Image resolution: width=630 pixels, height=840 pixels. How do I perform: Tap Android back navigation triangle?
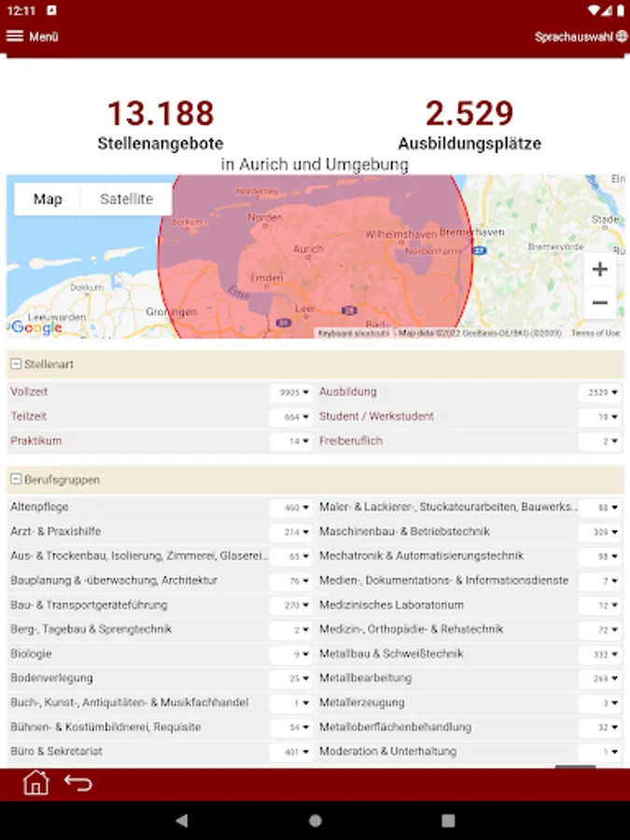tap(182, 820)
